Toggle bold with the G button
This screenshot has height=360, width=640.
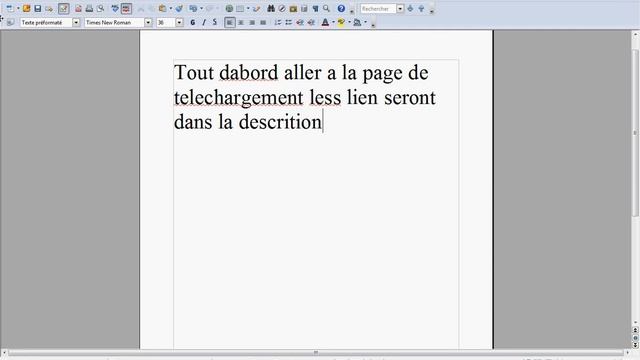pos(193,22)
